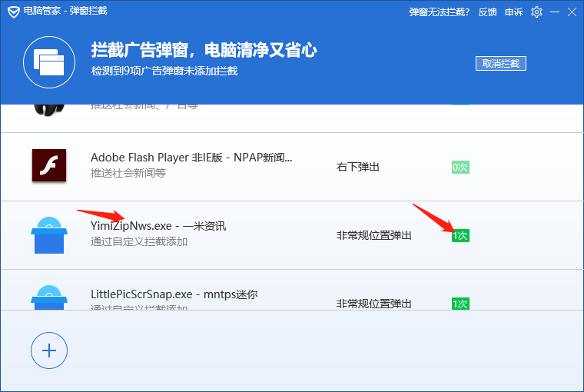The image size is (584, 392).
Task: Select the YimiZipNws.exe - 一米资讯 entry
Action: pos(158,226)
